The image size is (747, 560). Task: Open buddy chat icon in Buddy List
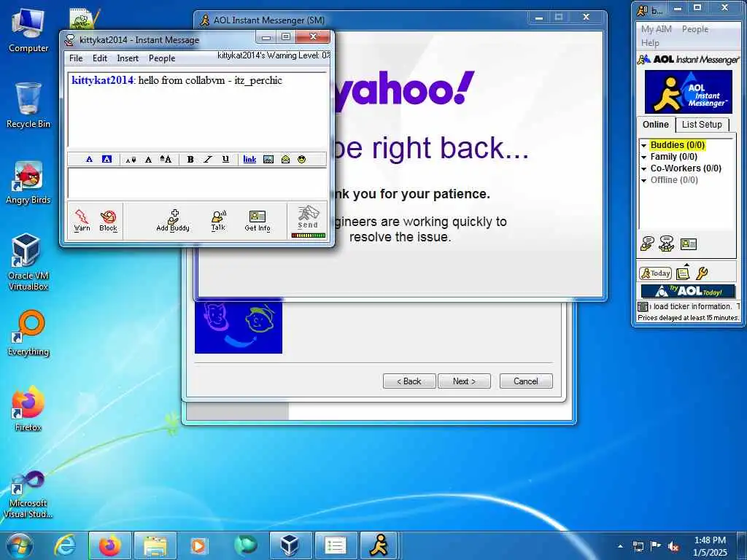(x=667, y=244)
